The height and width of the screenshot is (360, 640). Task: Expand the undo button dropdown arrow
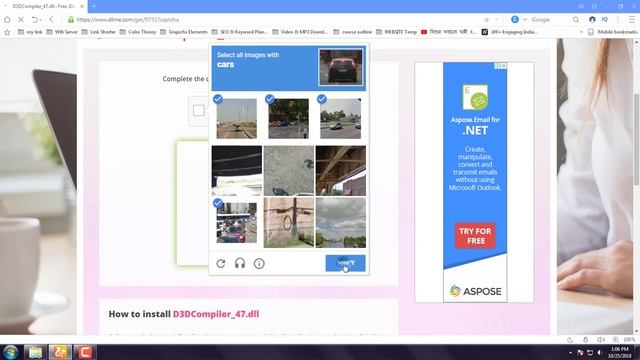(41, 20)
